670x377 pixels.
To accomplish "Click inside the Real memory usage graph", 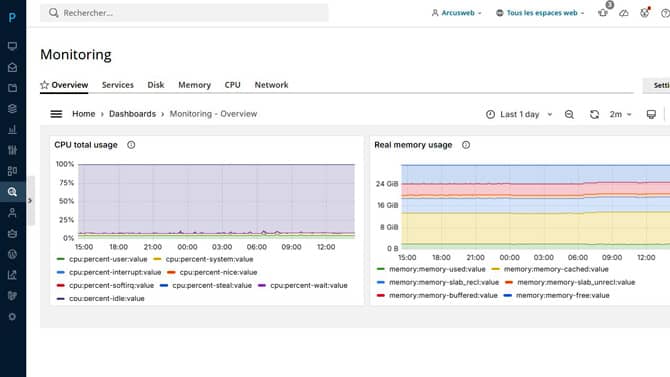I will pos(535,206).
